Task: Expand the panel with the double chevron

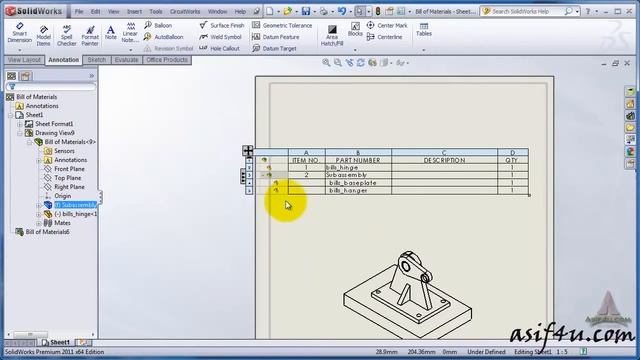Action: pos(91,76)
